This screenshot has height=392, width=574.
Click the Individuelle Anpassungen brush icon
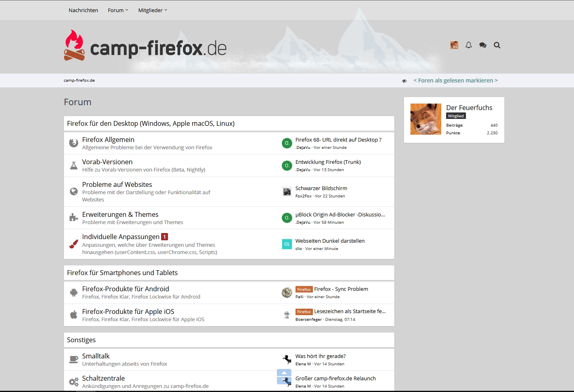(x=73, y=244)
